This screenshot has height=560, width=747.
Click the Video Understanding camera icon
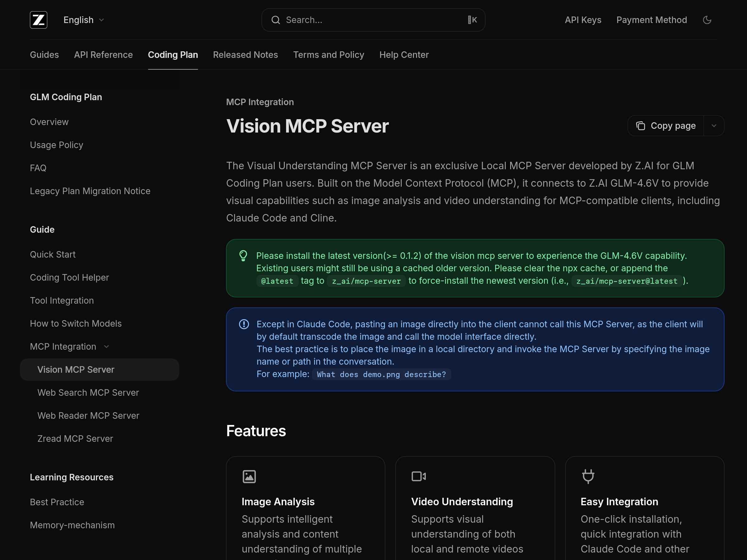[419, 477]
